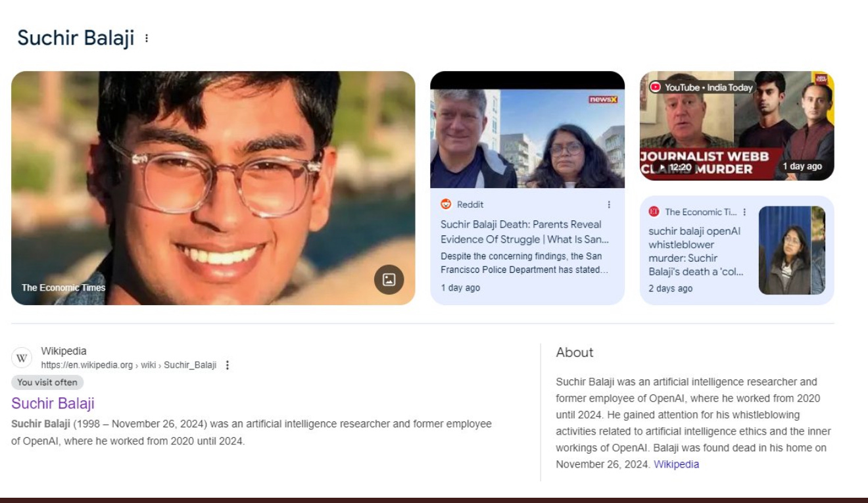Click the 'Suchir Balaji' page heading
868x503 pixels.
pyautogui.click(x=76, y=38)
